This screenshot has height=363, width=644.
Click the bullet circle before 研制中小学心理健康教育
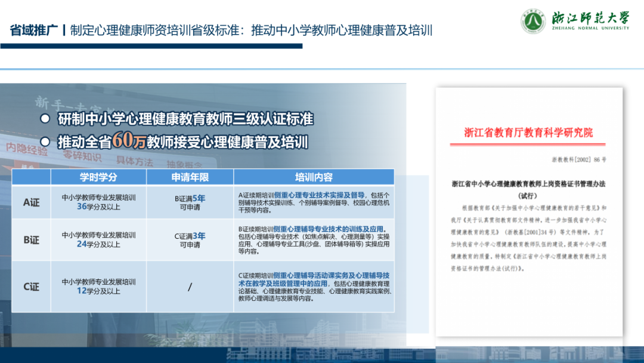[x=45, y=119]
